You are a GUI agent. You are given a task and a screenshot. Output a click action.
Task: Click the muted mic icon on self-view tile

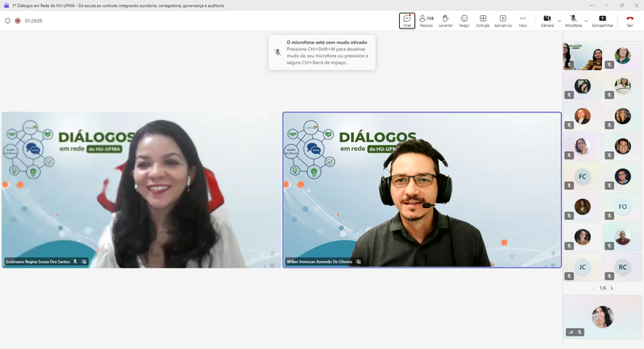tap(579, 331)
